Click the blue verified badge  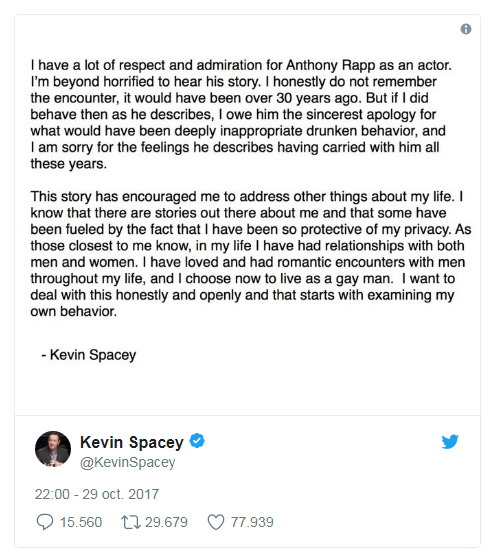(x=197, y=440)
